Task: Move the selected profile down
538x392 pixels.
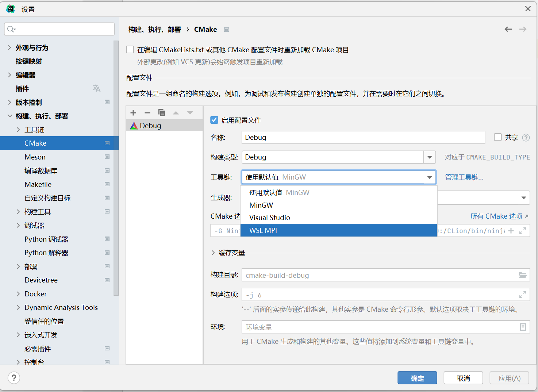Action: pos(190,113)
